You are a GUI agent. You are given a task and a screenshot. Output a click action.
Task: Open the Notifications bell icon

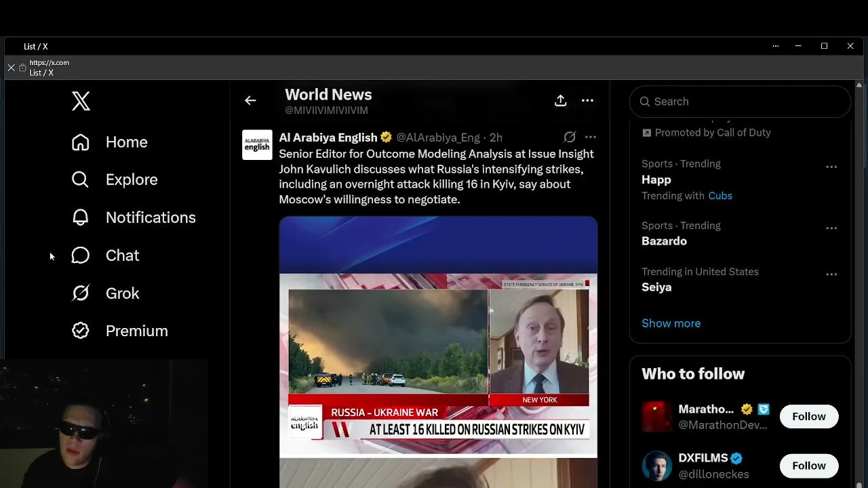coord(81,218)
